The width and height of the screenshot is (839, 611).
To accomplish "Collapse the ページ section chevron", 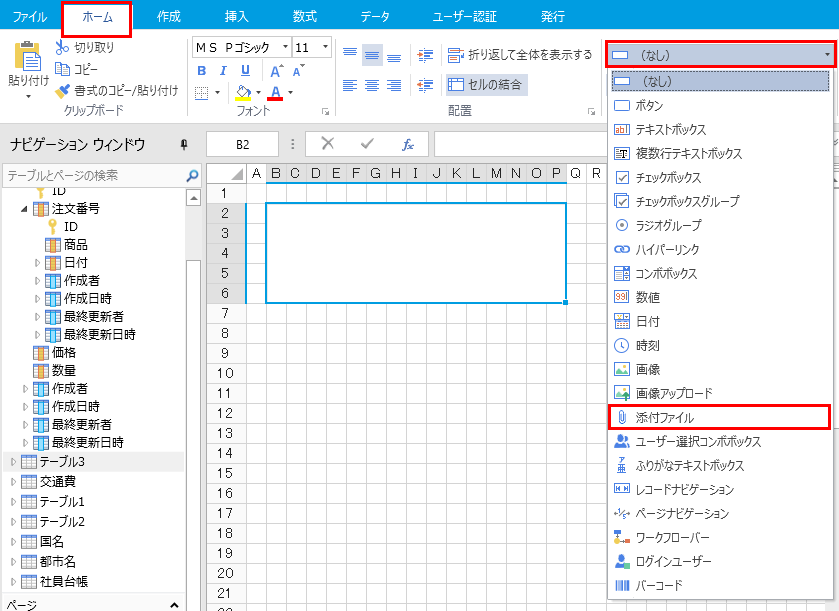I will (174, 605).
